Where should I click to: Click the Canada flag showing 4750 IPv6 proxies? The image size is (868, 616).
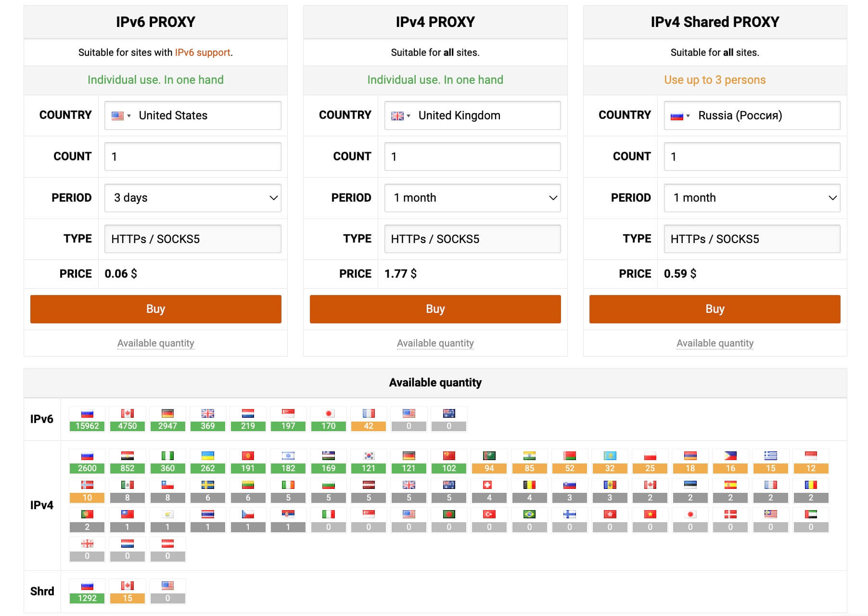tap(127, 413)
